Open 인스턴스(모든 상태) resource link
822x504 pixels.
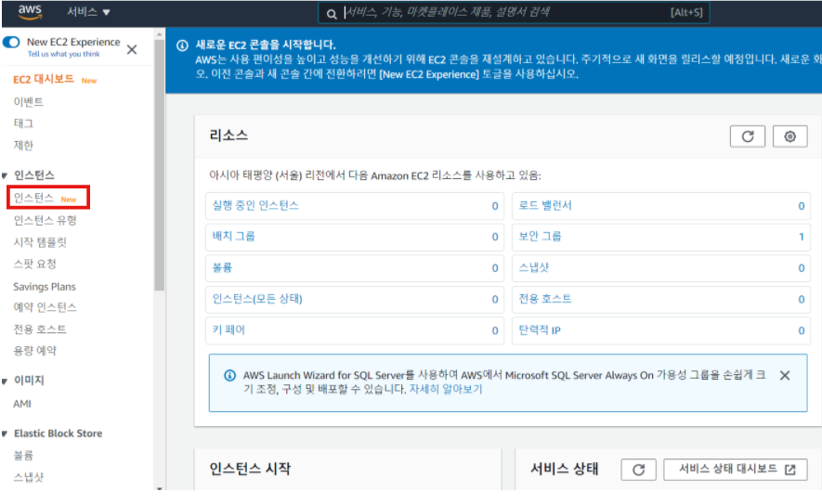(x=257, y=299)
